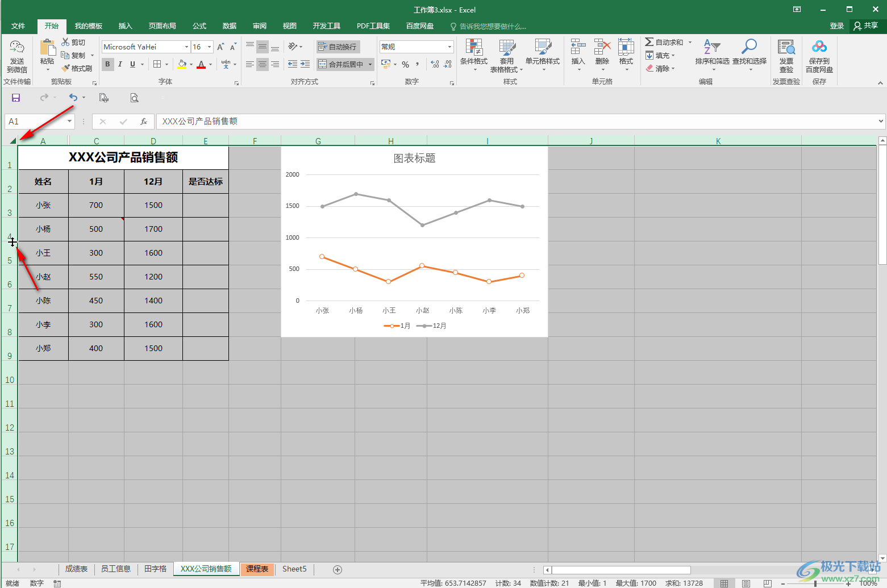Image resolution: width=887 pixels, height=588 pixels.
Task: Click the Save icon in quick access toolbar
Action: [x=16, y=98]
